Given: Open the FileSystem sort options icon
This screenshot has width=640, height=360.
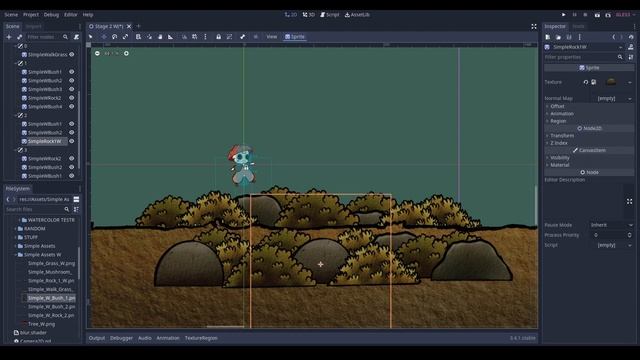Looking at the screenshot, I should [76, 209].
